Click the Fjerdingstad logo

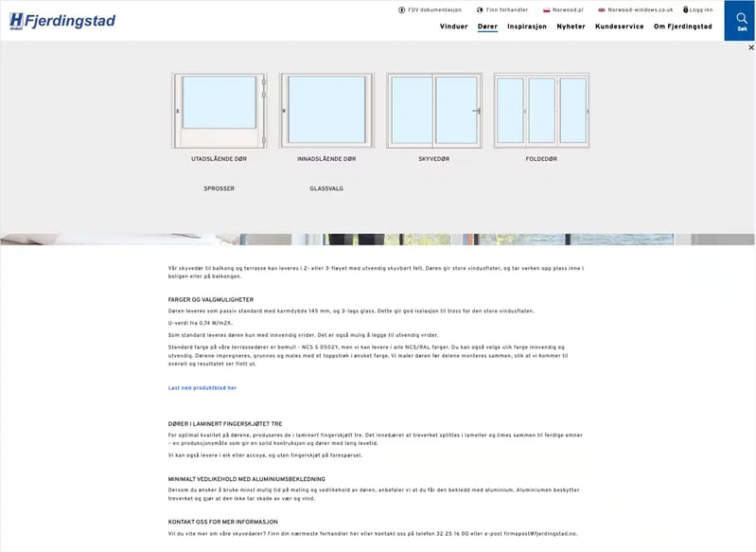pyautogui.click(x=62, y=21)
